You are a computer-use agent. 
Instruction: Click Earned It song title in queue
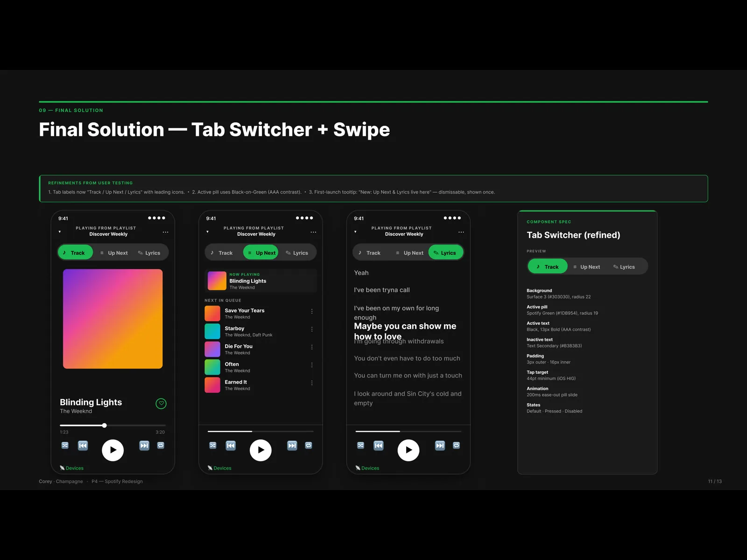236,382
